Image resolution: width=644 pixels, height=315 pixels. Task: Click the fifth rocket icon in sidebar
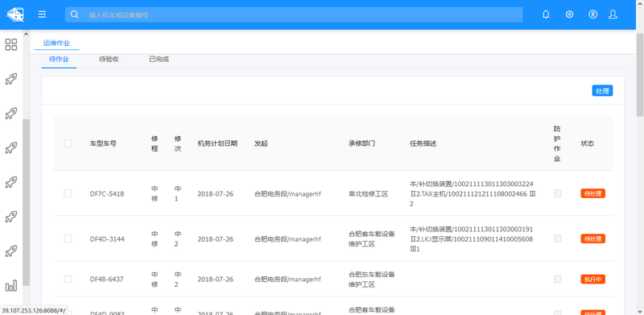pos(11,217)
